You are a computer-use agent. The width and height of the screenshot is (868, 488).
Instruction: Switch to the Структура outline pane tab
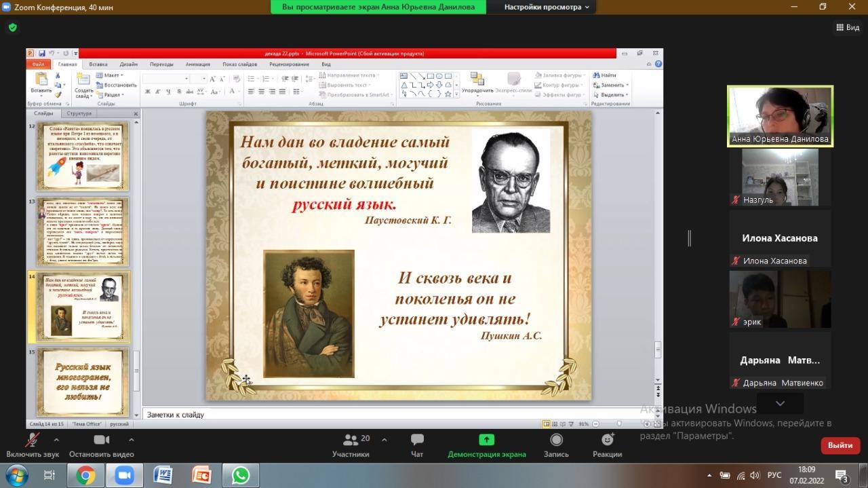tap(79, 113)
